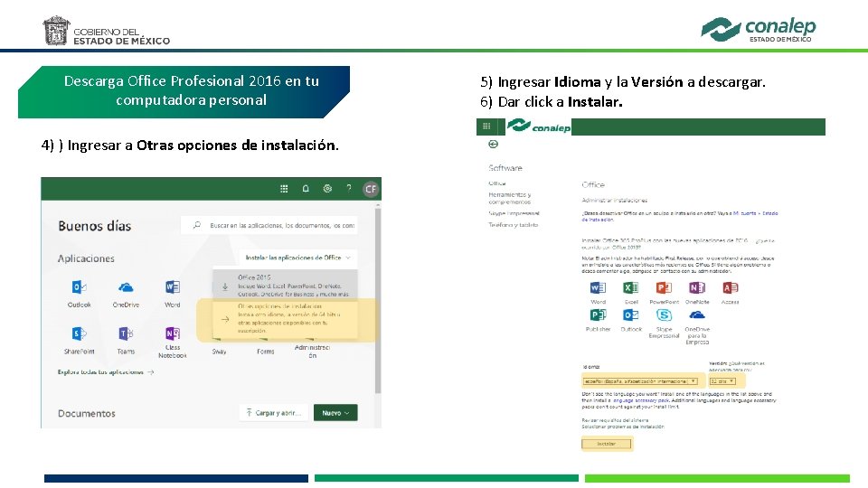Screen dimensions: 868x488
Task: Click Cargar y abrir button
Action: [273, 413]
